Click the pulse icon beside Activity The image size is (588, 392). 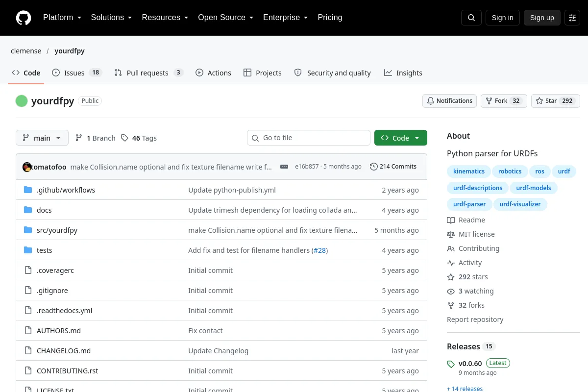click(451, 263)
